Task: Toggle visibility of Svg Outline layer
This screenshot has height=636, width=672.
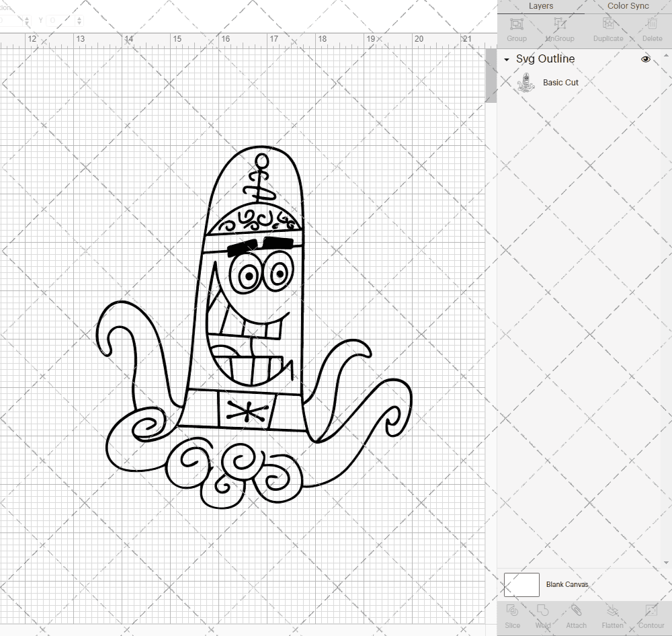Action: (x=645, y=59)
